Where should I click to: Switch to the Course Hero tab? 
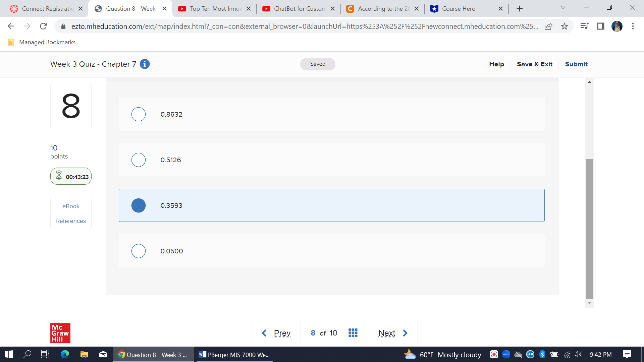pyautogui.click(x=459, y=9)
